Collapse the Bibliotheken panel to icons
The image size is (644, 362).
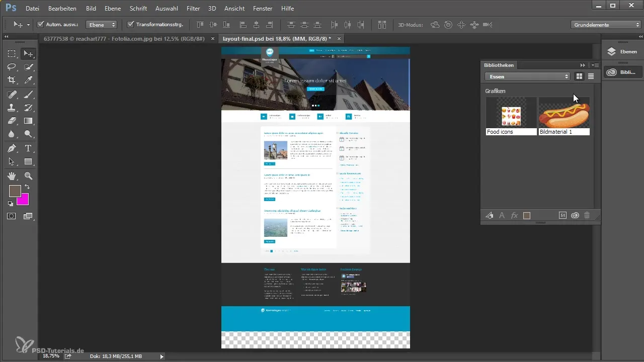583,65
